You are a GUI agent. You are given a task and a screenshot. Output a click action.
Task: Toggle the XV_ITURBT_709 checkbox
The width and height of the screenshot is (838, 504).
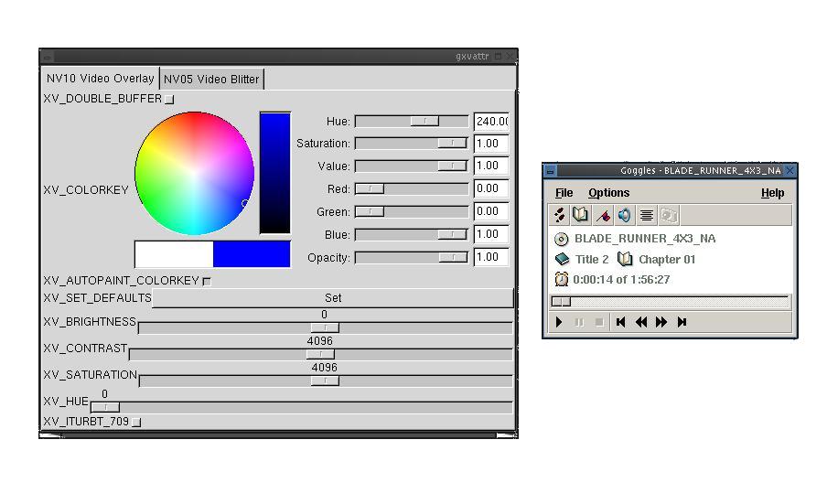(136, 422)
